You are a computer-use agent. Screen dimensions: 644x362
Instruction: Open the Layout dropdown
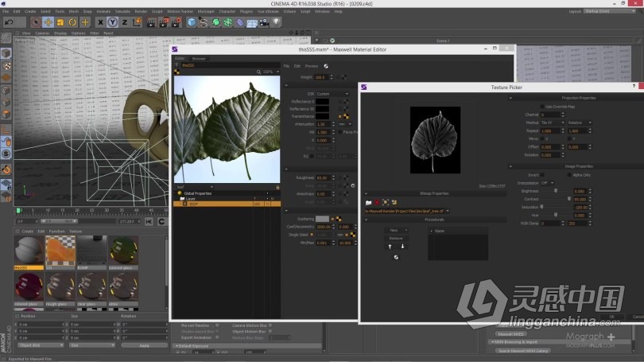(610, 11)
